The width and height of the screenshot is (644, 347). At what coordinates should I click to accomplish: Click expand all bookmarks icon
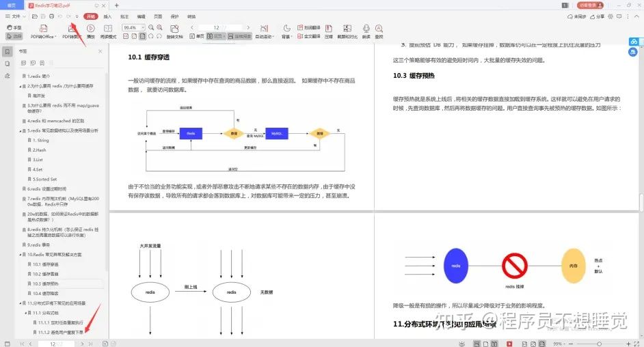23,63
